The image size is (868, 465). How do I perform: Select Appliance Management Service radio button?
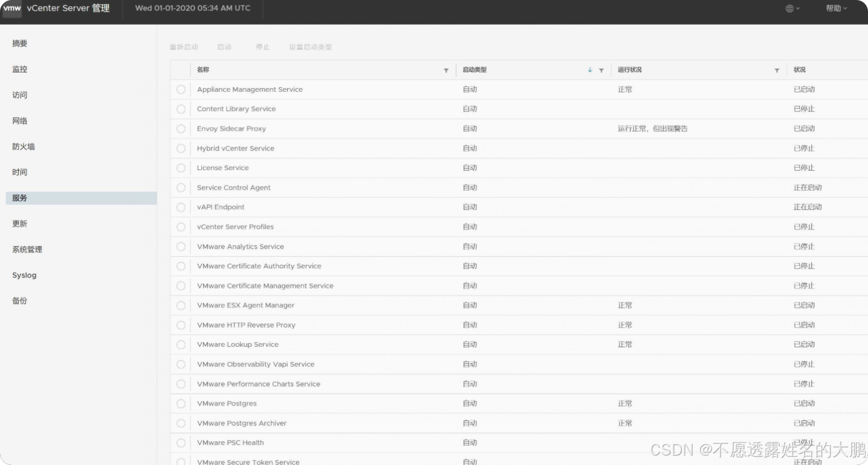(181, 89)
